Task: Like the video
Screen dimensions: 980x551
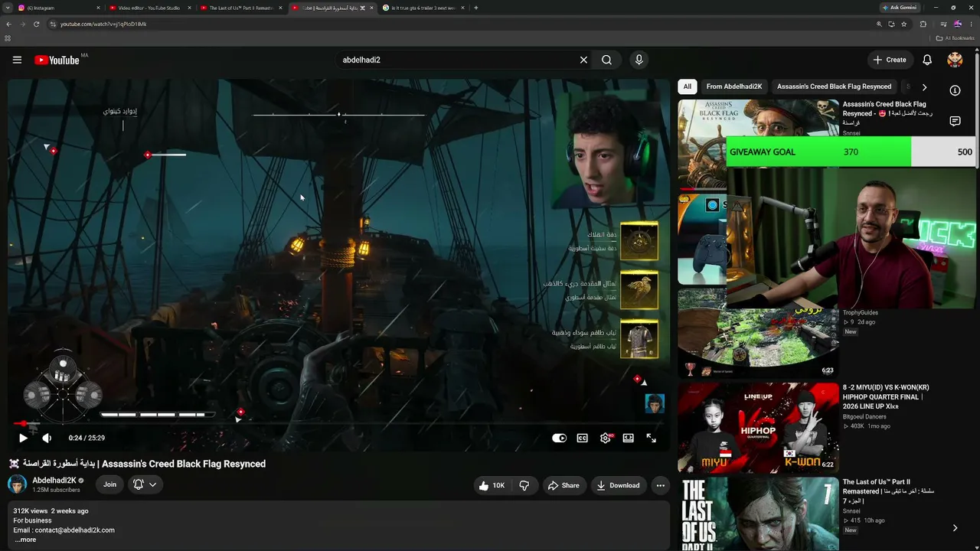Action: click(x=492, y=485)
